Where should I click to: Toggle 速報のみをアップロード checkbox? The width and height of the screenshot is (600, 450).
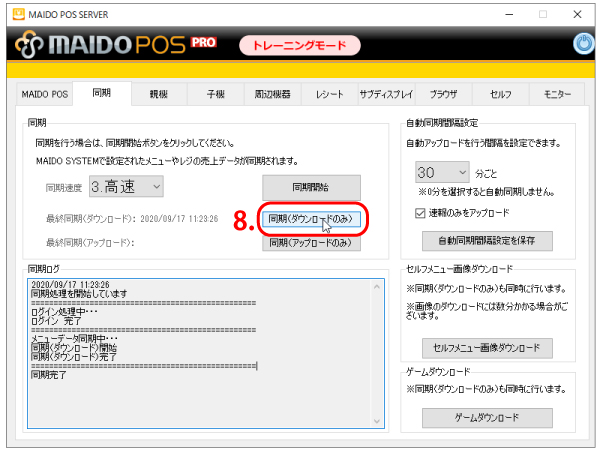(x=420, y=213)
